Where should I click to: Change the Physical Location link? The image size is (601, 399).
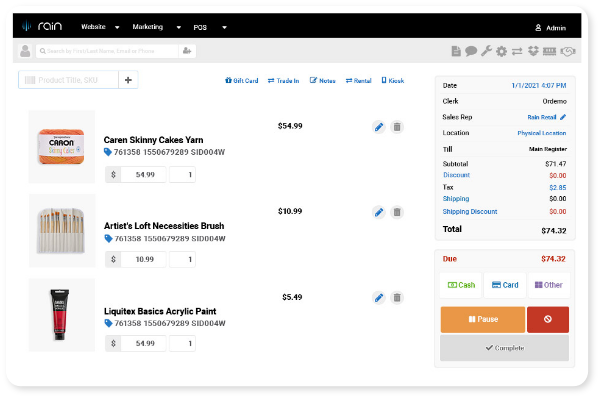point(542,133)
